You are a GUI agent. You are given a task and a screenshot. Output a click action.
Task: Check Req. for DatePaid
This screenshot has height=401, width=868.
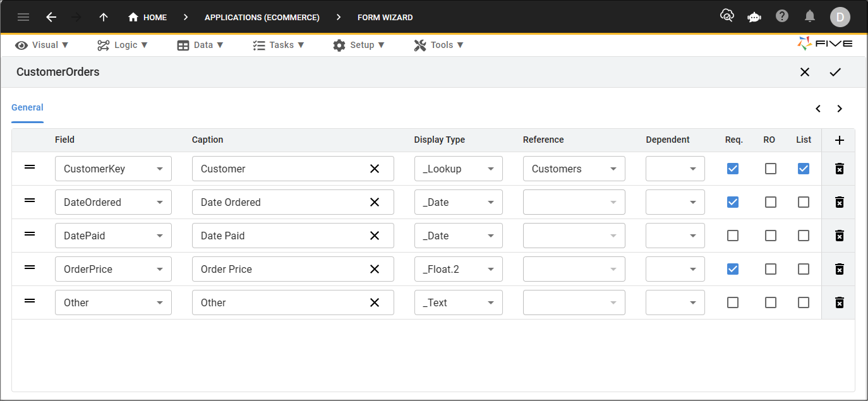click(x=733, y=236)
